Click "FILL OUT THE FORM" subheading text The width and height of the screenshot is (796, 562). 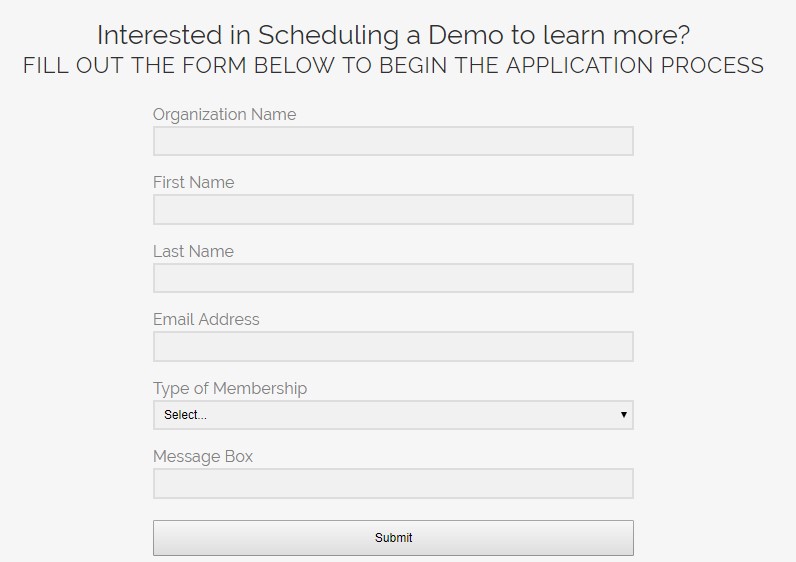tap(135, 65)
